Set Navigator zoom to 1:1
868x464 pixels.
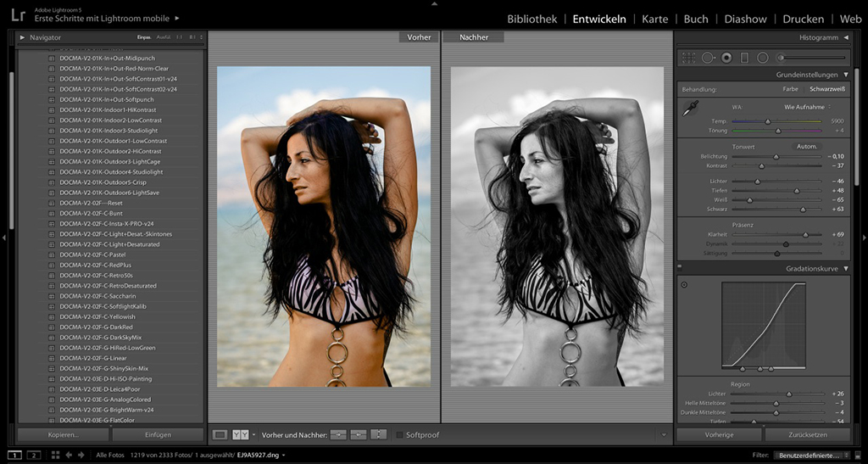[x=180, y=37]
